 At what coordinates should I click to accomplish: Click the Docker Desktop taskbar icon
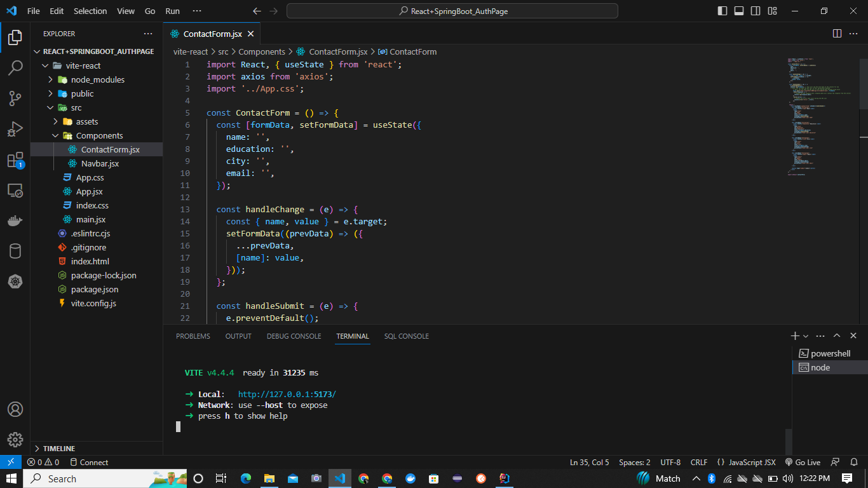click(x=410, y=478)
